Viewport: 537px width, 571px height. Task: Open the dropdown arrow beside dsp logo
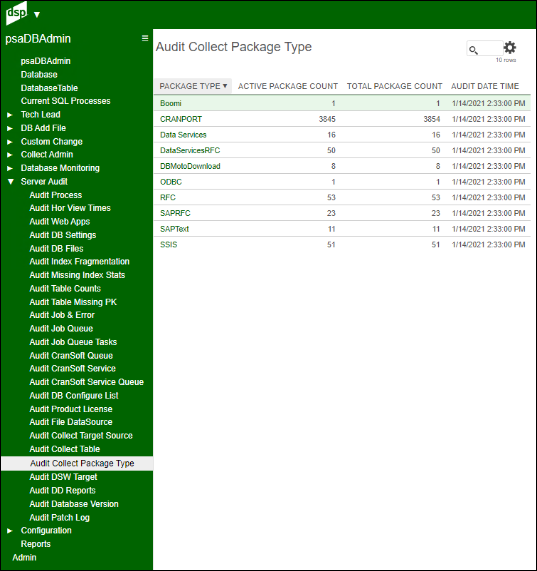(x=37, y=15)
